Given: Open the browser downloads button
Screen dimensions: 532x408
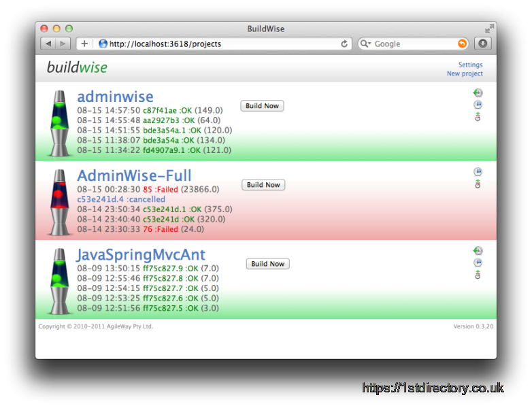Looking at the screenshot, I should [x=483, y=44].
